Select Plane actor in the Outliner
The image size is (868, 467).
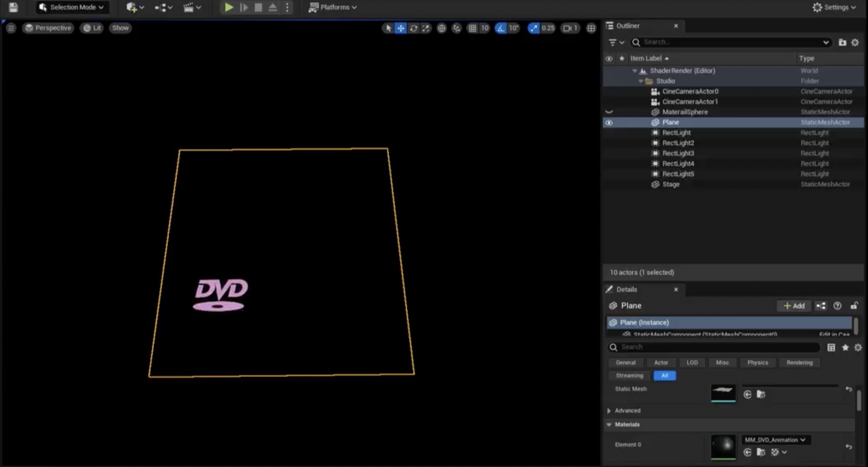coord(670,122)
